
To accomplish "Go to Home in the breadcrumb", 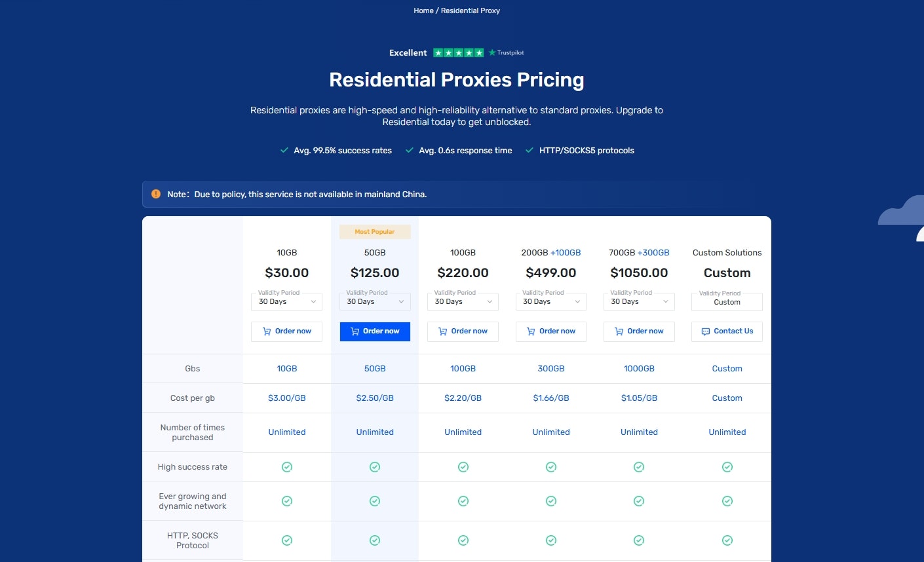I will pyautogui.click(x=423, y=10).
